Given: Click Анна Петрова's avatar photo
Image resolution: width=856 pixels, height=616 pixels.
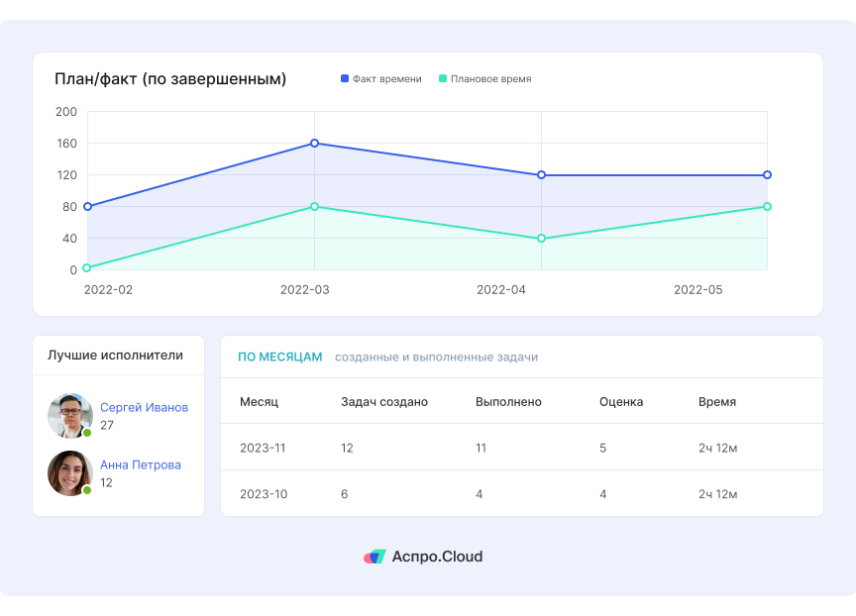Looking at the screenshot, I should click(x=69, y=473).
